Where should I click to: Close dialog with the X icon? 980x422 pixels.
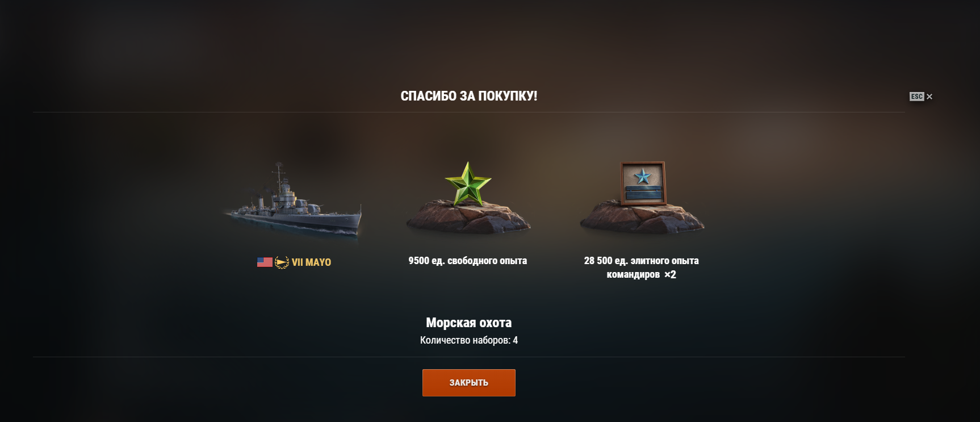pyautogui.click(x=929, y=97)
